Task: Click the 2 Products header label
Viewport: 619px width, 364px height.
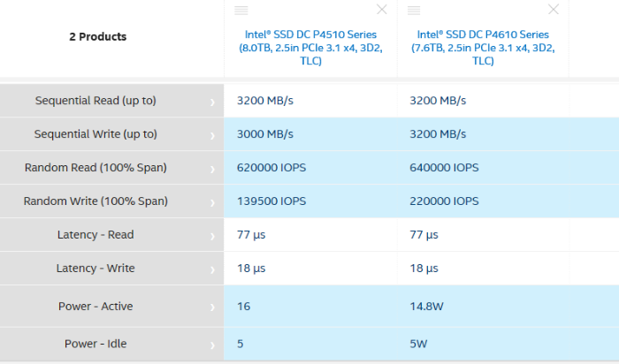Action: point(97,37)
